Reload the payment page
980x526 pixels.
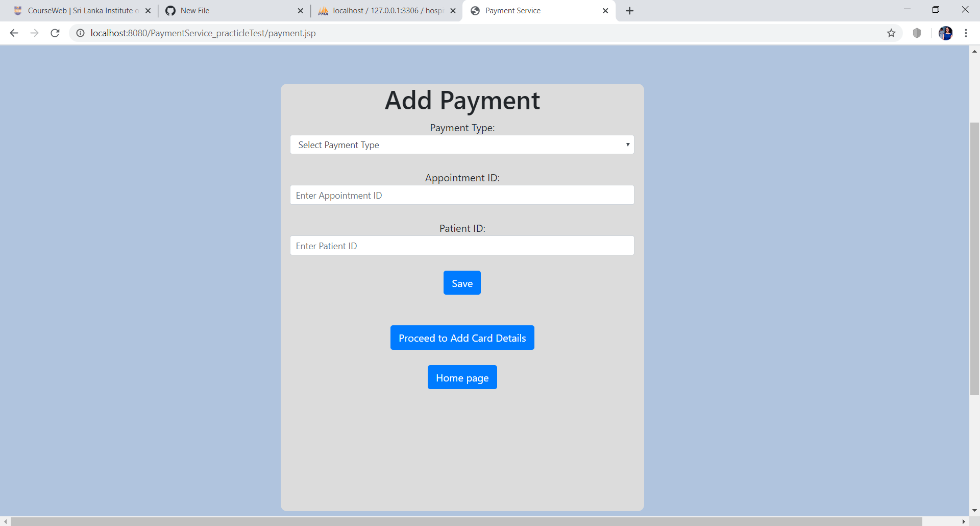coord(55,33)
